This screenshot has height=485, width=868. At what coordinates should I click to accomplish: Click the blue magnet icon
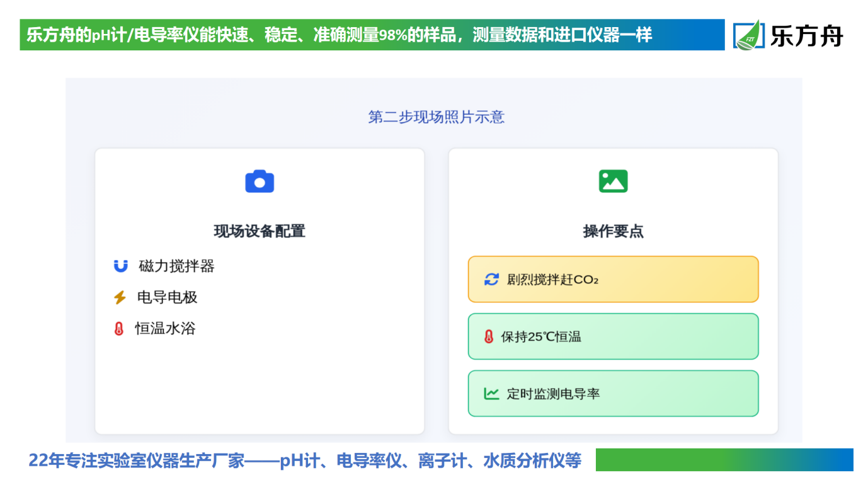[x=120, y=266]
